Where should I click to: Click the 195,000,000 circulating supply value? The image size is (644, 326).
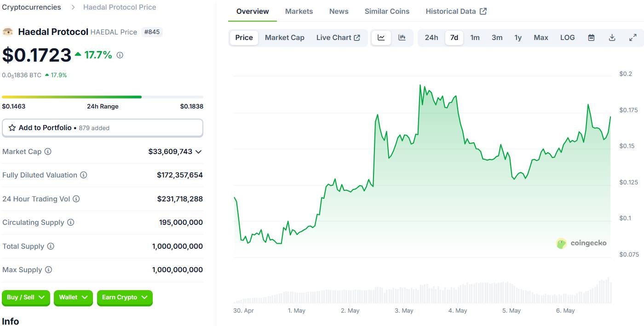(181, 223)
